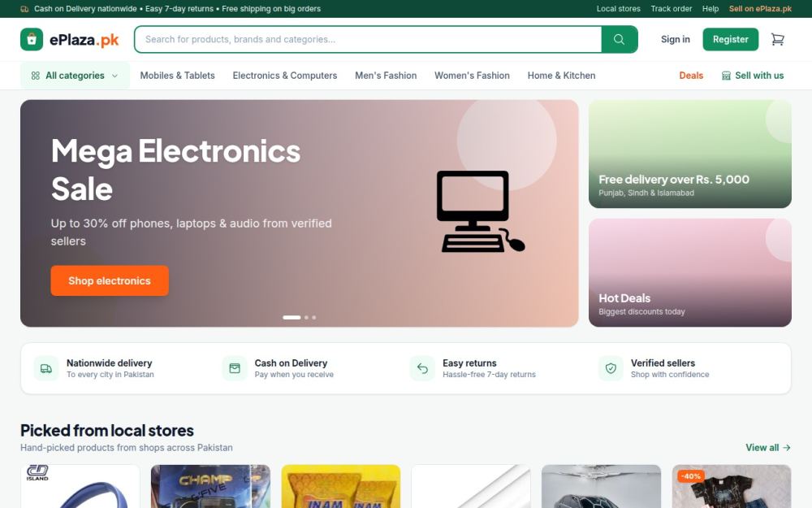Go to Men's Fashion
812x508 pixels.
386,76
